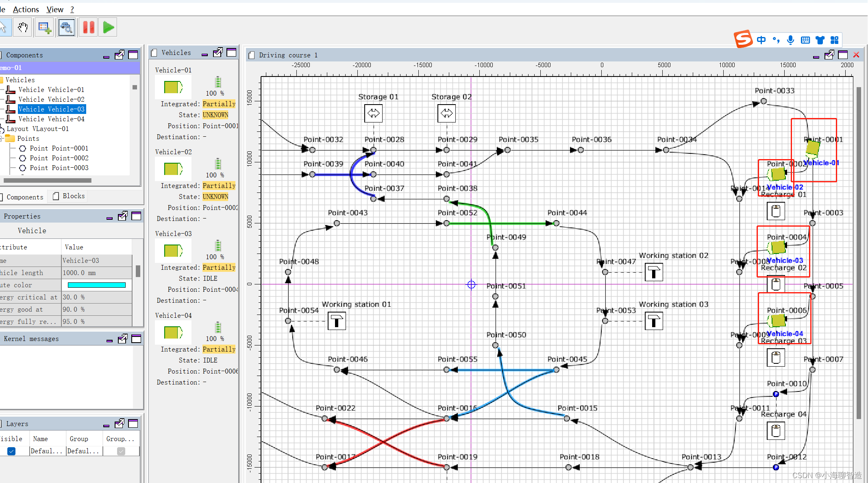Click the cyan route color swatch
Screen dimensions: 868x483
96,285
